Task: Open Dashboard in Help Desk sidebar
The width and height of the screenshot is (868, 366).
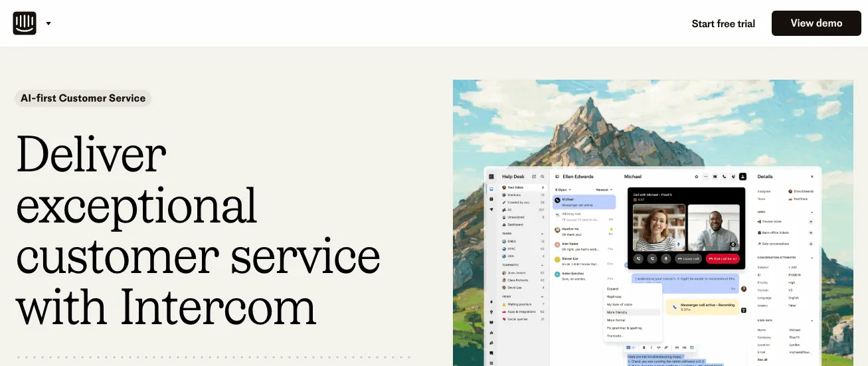Action: click(523, 225)
